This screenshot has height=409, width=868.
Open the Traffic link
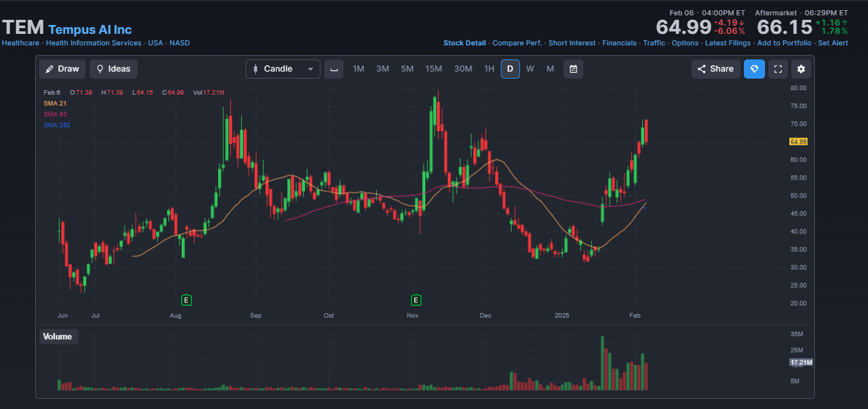click(x=654, y=43)
